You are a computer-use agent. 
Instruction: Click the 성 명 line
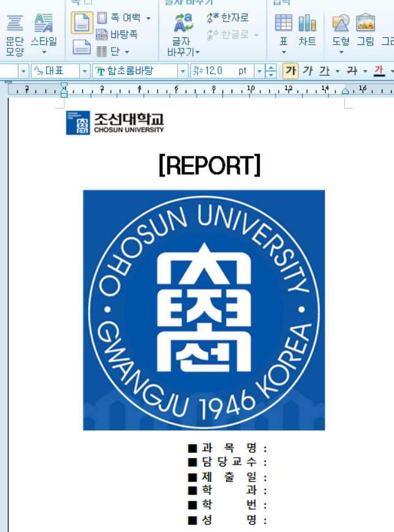227,520
